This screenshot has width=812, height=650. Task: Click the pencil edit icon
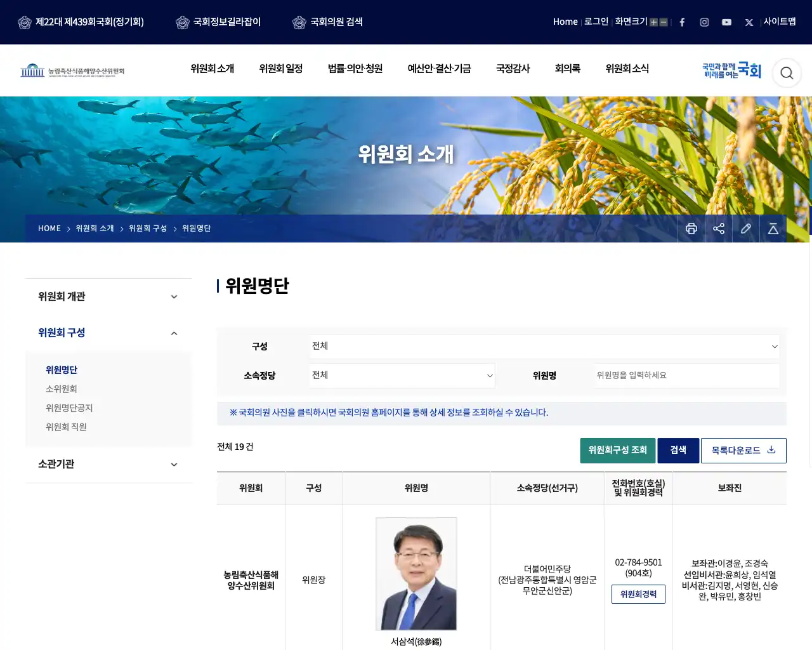tap(746, 229)
